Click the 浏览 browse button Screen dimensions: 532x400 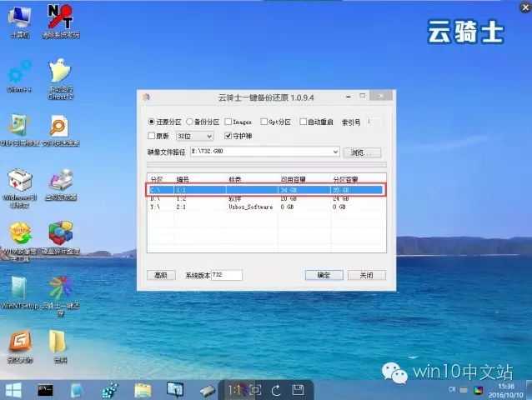click(362, 152)
